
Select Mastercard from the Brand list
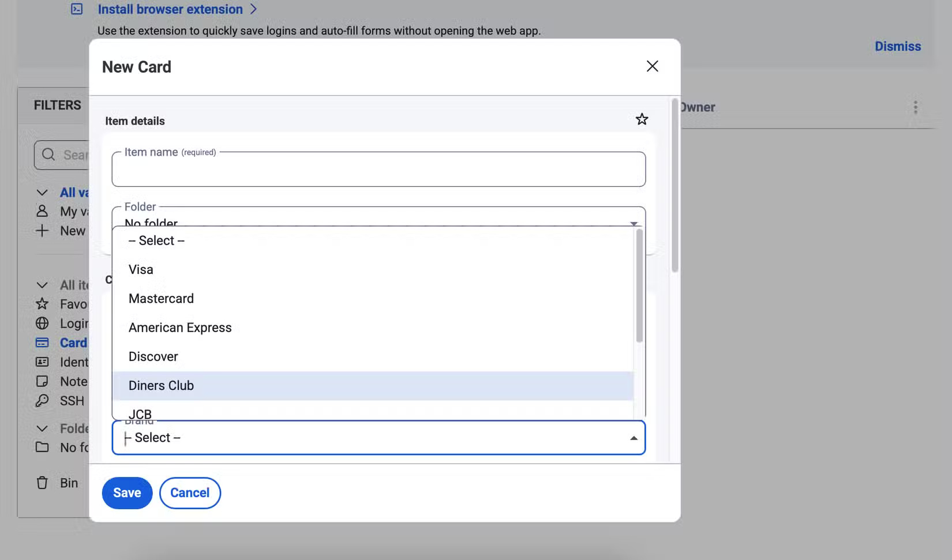click(161, 298)
